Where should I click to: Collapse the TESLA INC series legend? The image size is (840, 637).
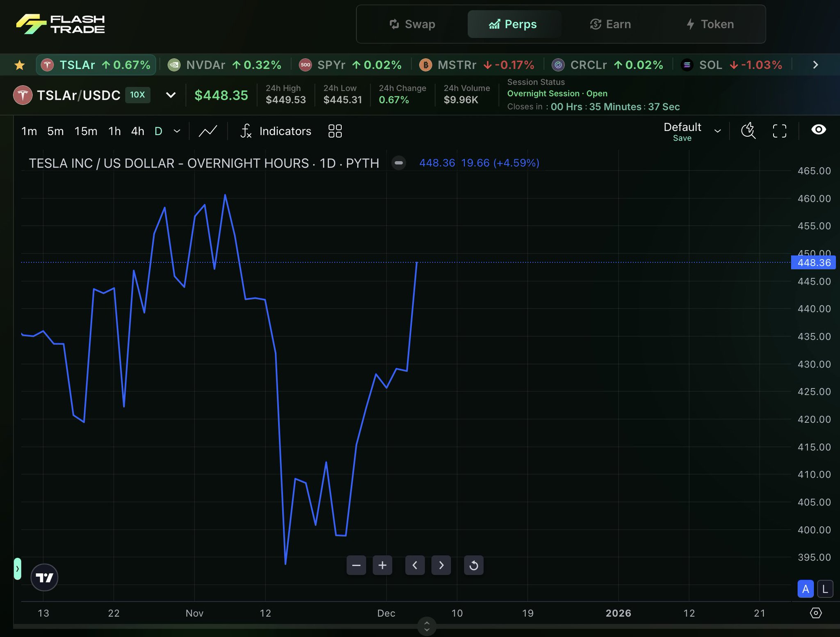pyautogui.click(x=398, y=163)
